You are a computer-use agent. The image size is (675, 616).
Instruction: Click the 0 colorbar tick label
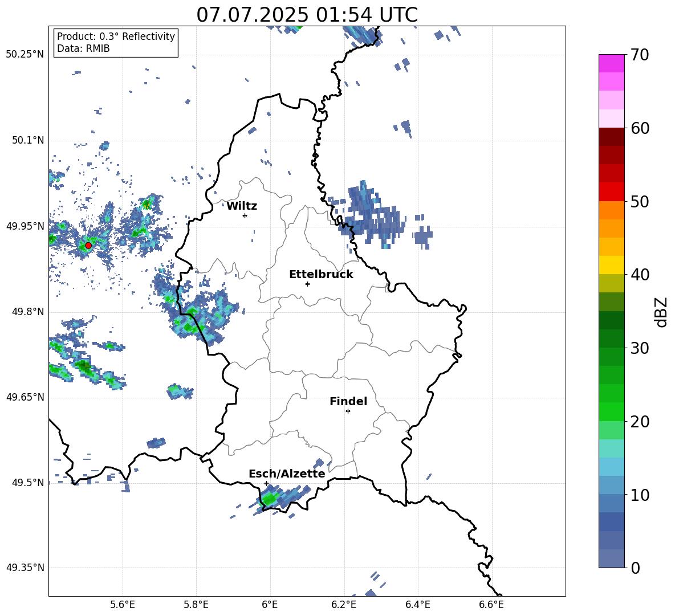click(635, 568)
